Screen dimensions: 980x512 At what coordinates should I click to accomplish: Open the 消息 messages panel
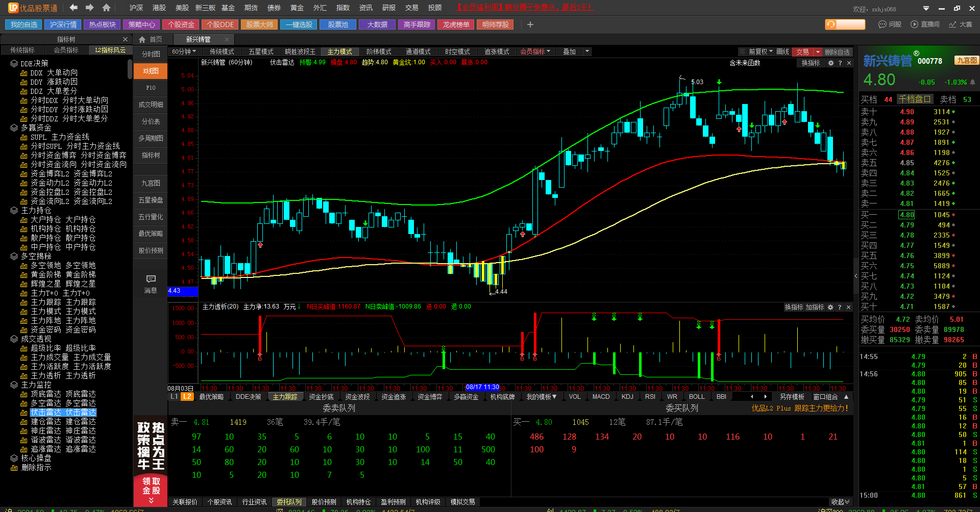[x=151, y=284]
